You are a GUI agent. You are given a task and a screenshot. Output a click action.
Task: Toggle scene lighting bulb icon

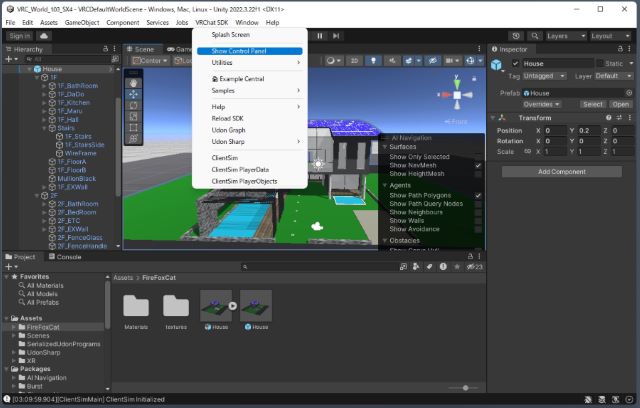[x=373, y=61]
